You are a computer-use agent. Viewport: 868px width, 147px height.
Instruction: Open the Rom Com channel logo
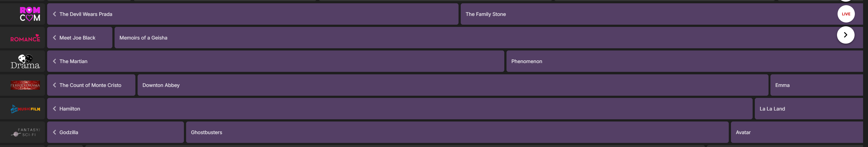point(30,14)
